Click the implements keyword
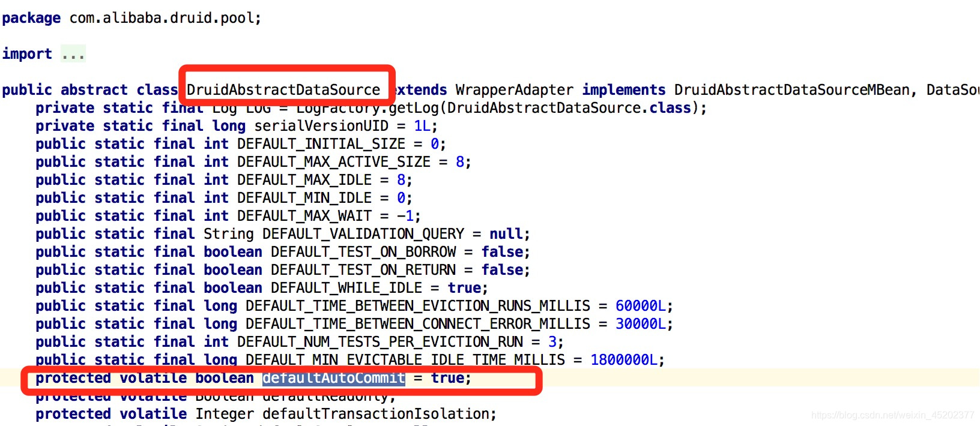 tap(624, 90)
